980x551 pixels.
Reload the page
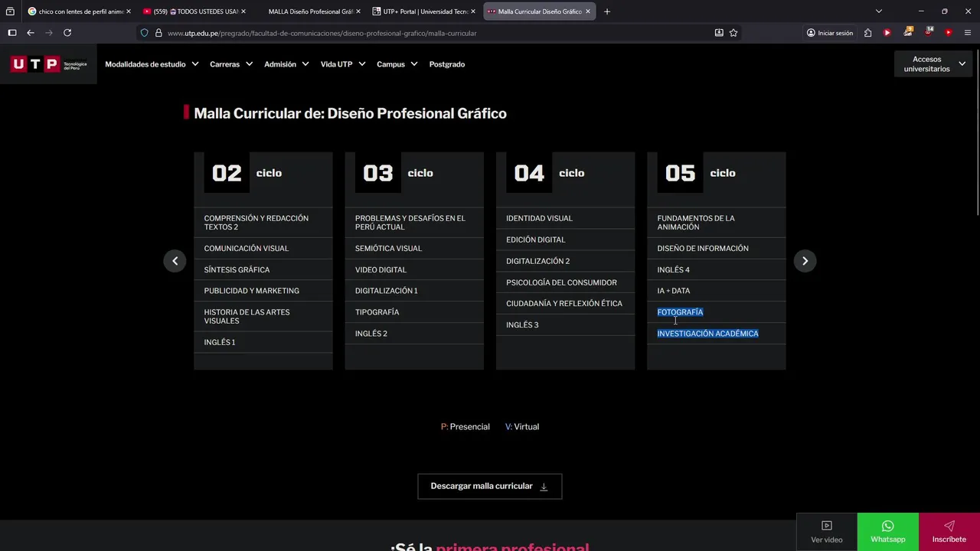point(67,33)
